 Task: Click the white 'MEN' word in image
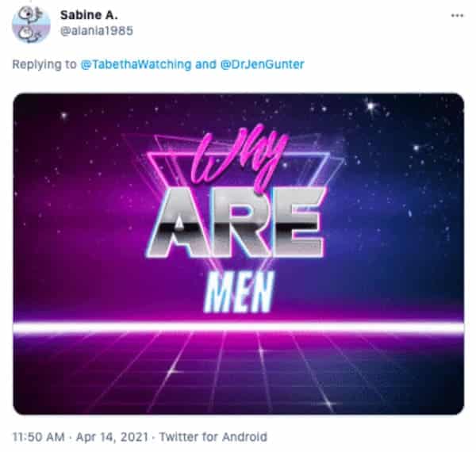tap(239, 292)
